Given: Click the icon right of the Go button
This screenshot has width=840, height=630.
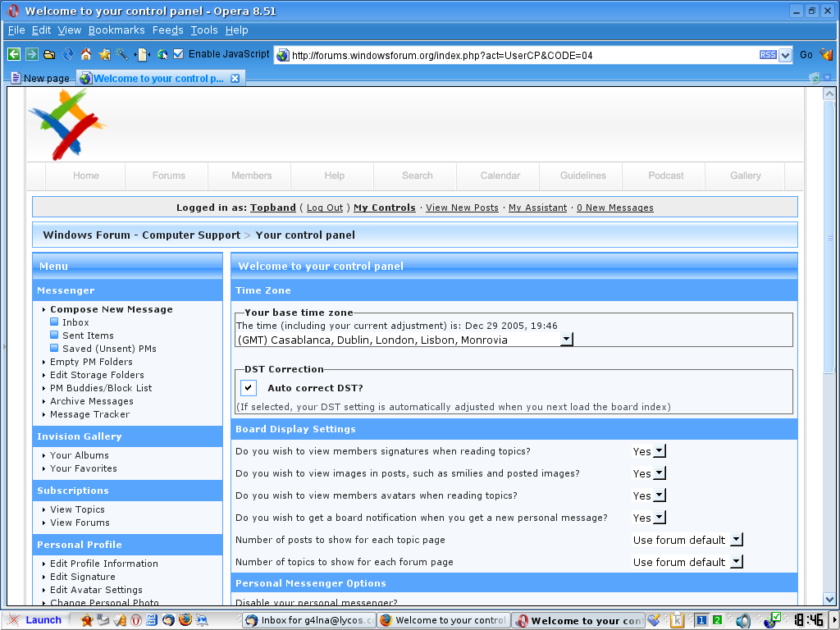Looking at the screenshot, I should [x=825, y=54].
